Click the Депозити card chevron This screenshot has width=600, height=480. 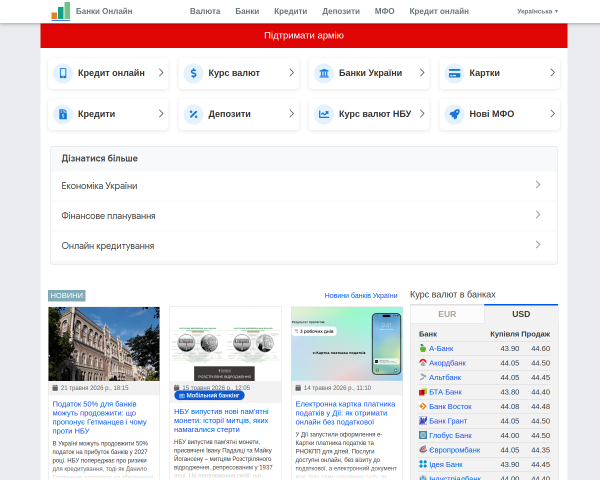[x=292, y=114]
